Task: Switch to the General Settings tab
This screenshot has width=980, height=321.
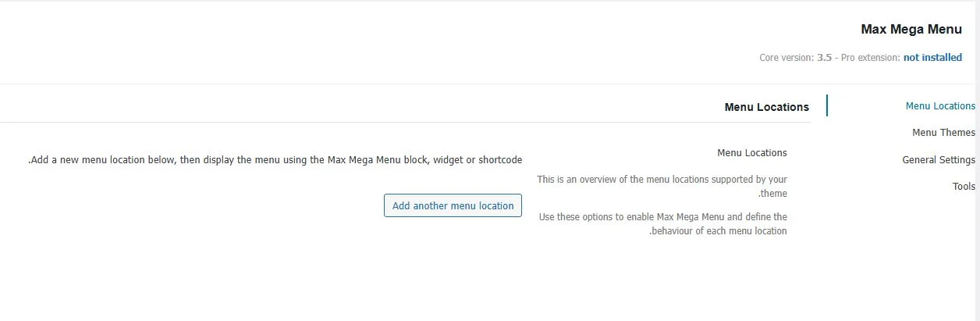Action: [939, 160]
